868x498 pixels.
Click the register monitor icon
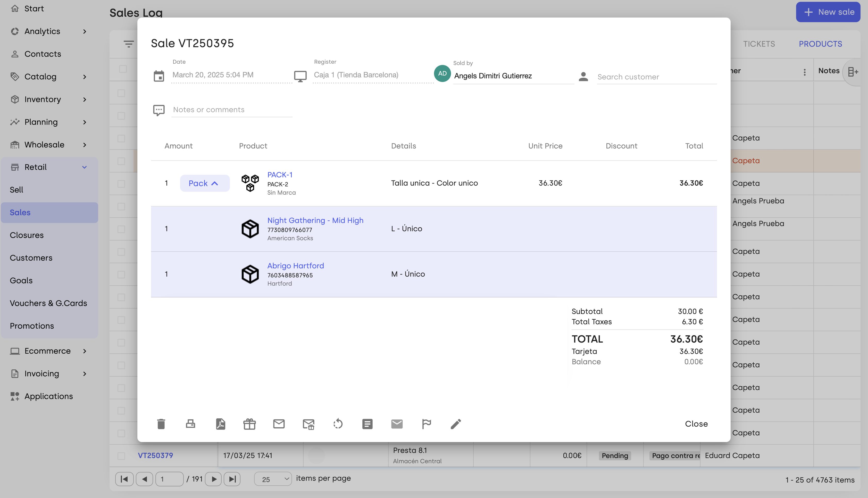tap(301, 76)
